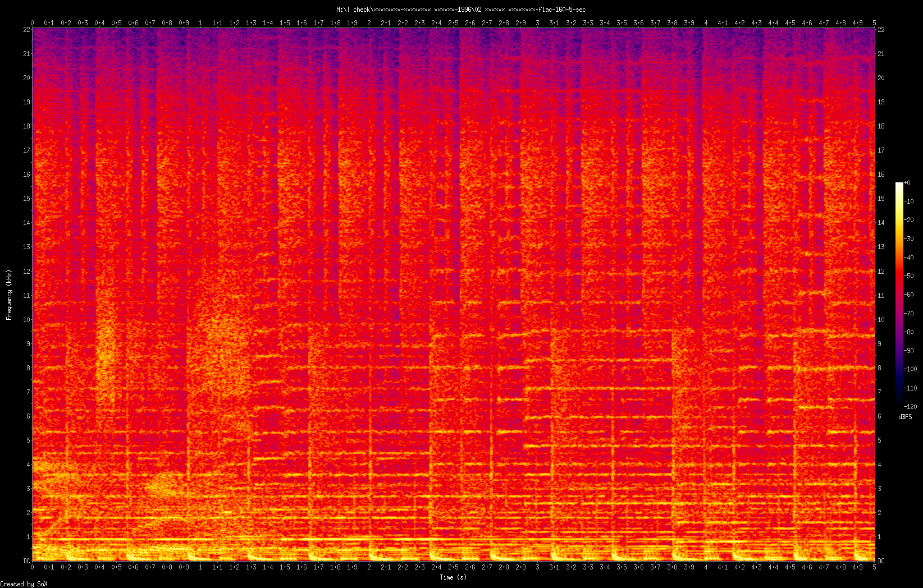The width and height of the screenshot is (923, 588).
Task: Click the "dBFS" legend unit label
Action: tap(905, 417)
